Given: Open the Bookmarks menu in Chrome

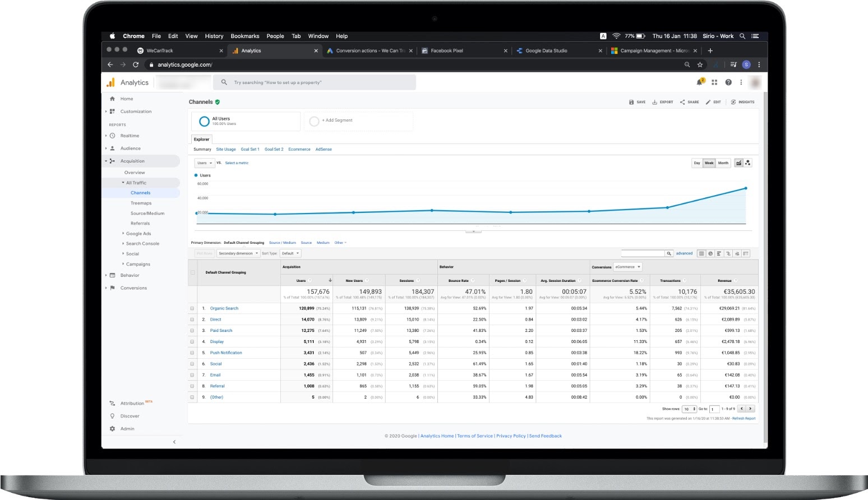Looking at the screenshot, I should 244,36.
